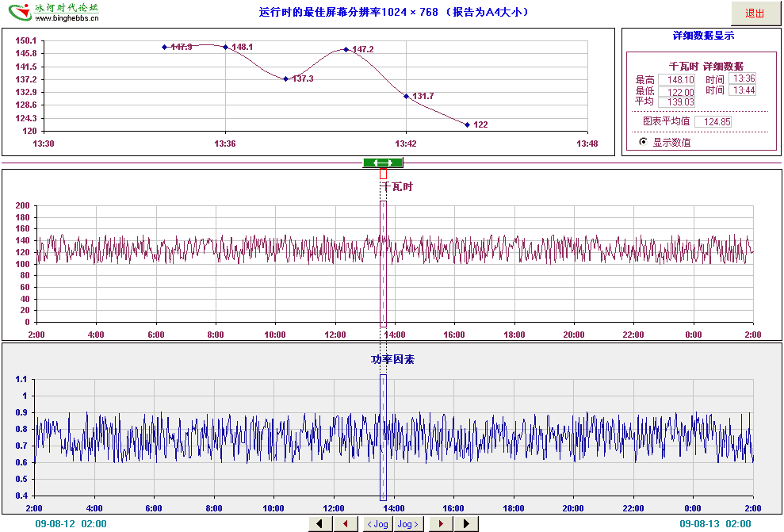The height and width of the screenshot is (532, 784).
Task: Click the small red marker box below the slider
Action: click(383, 174)
